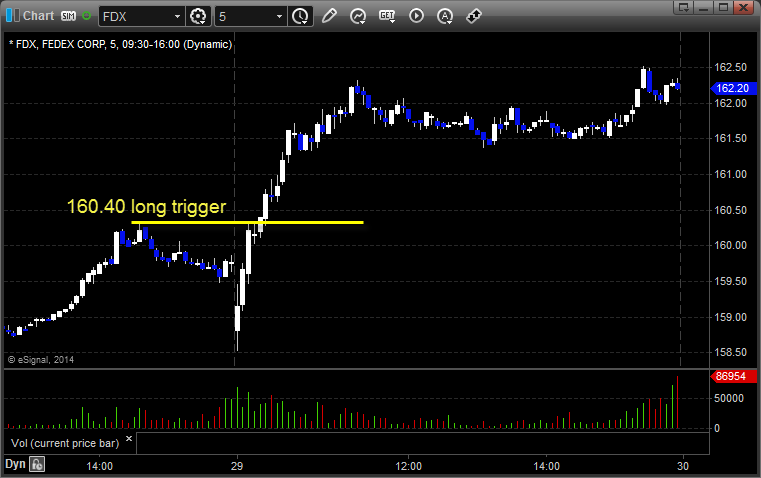Close the chart window

pos(743,7)
